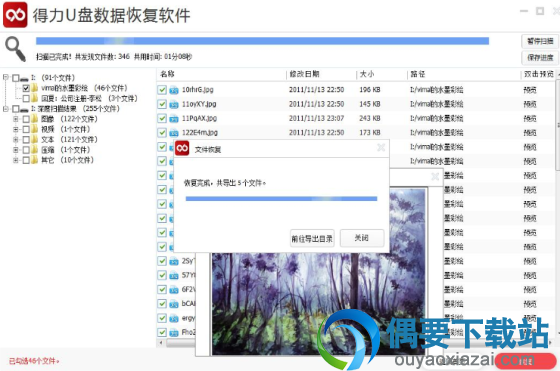Screen dimensions: 560x371
Task: Check the 国庆: 公司注册-李松 folder checkbox
Action: coord(26,98)
